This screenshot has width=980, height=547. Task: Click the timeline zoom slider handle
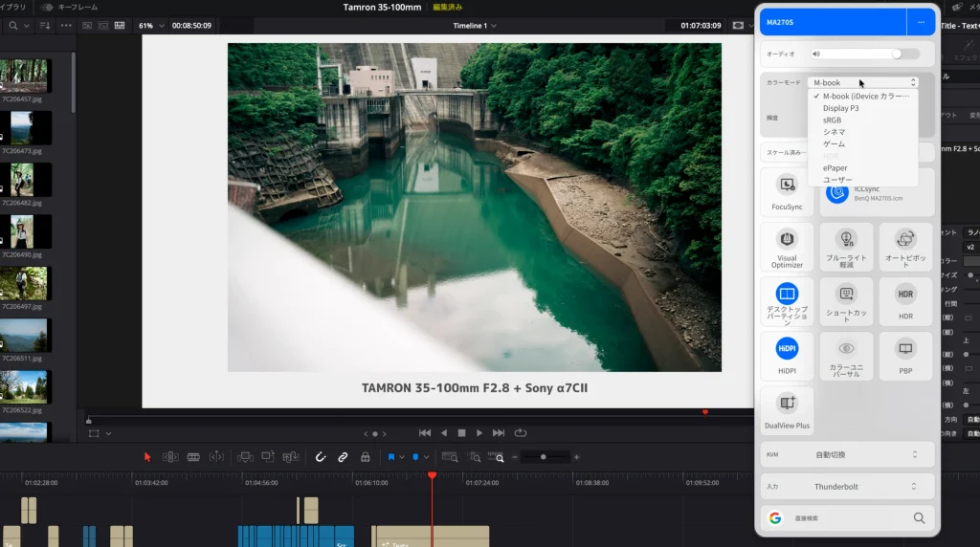pos(544,457)
